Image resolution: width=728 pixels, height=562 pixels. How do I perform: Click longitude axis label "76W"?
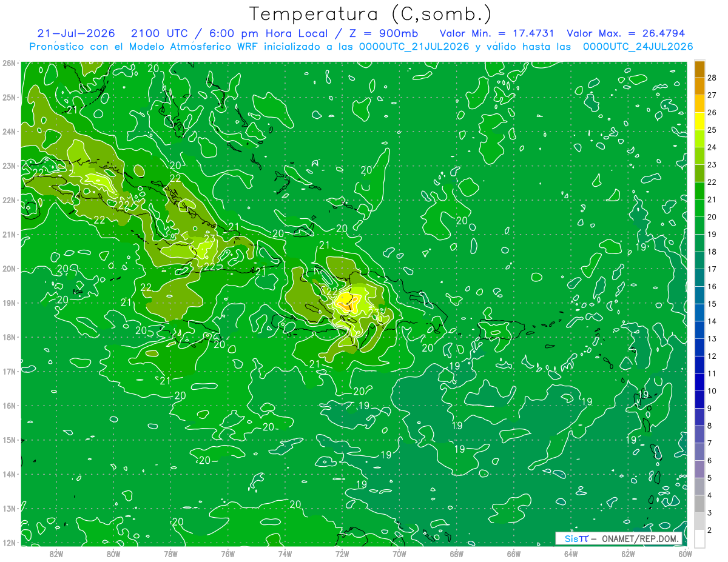point(228,553)
